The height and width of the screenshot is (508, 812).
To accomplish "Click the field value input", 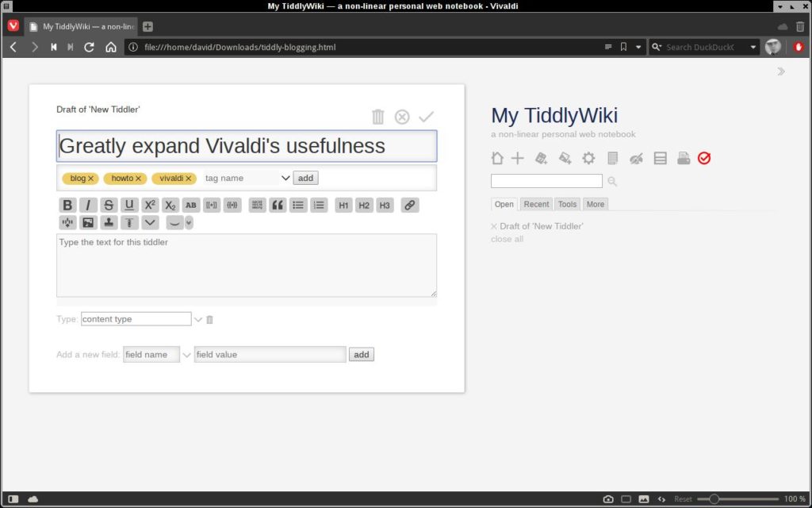I will tap(270, 355).
